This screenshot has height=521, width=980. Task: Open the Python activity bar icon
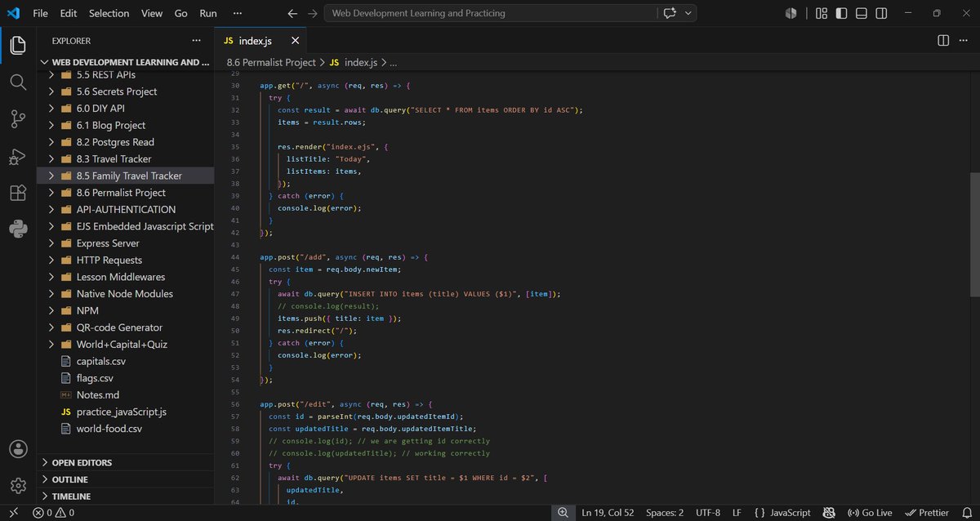(18, 229)
